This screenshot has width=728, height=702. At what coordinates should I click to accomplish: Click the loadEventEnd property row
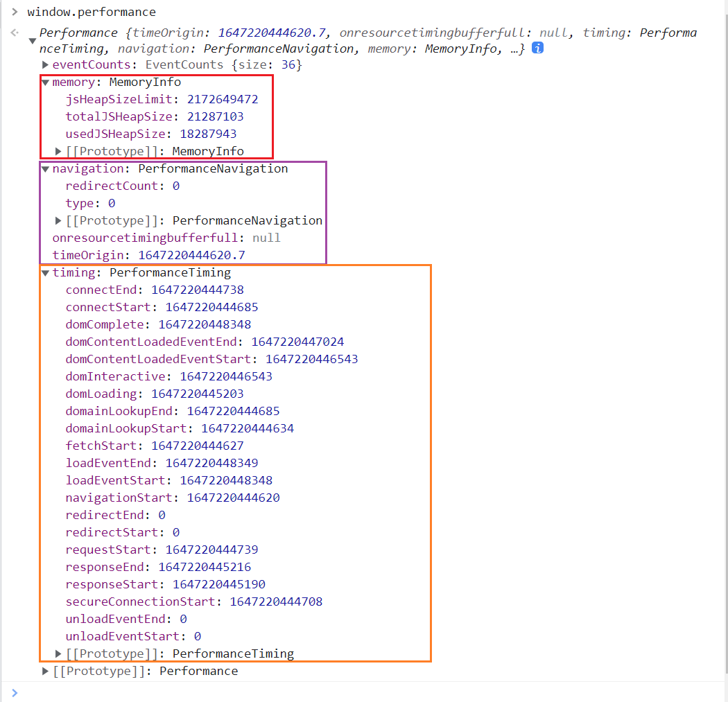point(162,463)
